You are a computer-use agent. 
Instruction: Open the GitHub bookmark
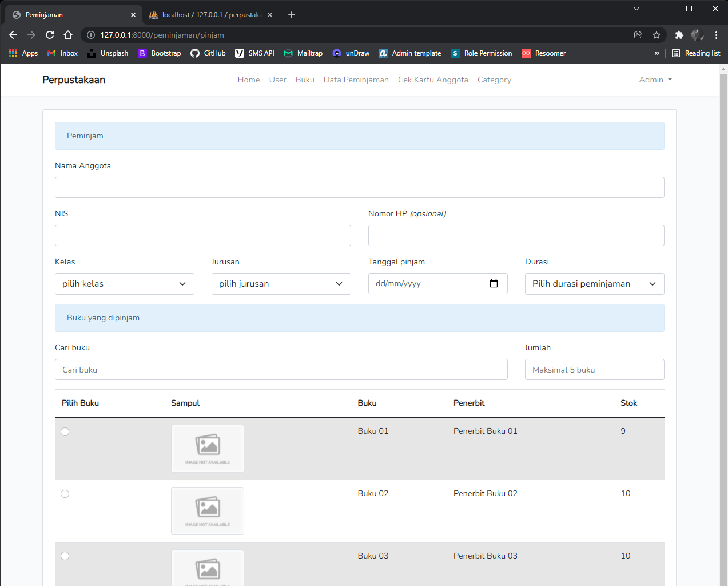point(208,53)
